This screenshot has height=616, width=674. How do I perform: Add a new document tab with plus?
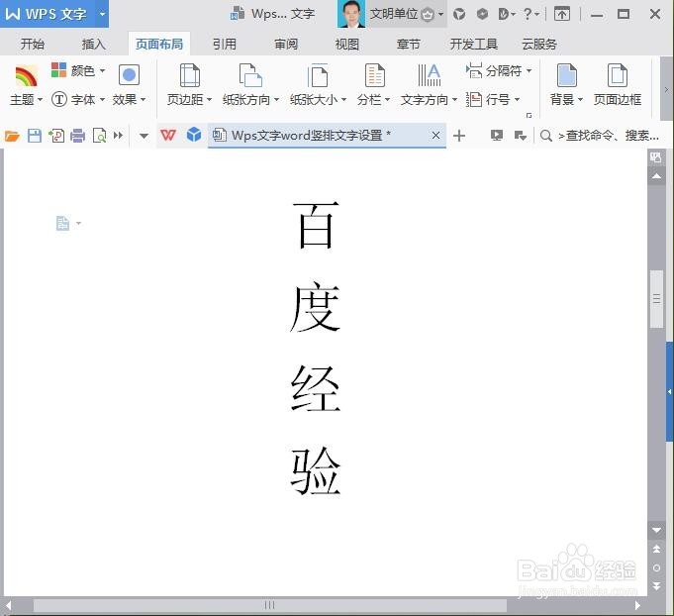(459, 136)
